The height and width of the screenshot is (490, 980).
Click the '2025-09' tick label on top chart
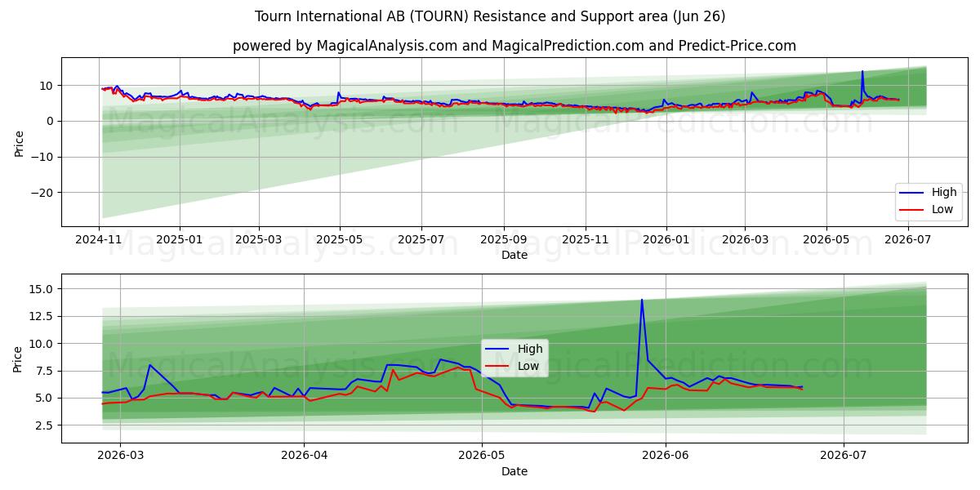(503, 239)
